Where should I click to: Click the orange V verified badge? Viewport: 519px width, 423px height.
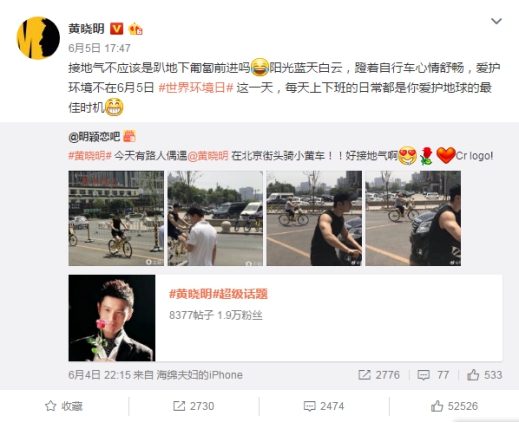[x=116, y=29]
